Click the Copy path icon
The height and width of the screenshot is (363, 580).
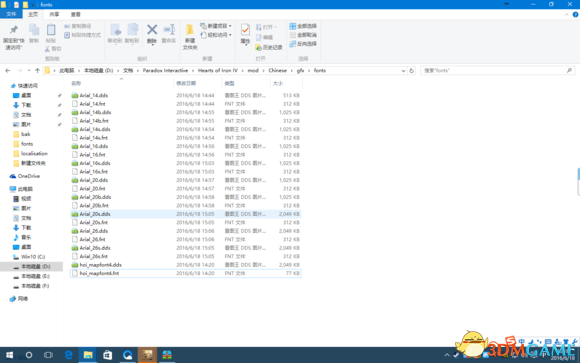pyautogui.click(x=67, y=26)
